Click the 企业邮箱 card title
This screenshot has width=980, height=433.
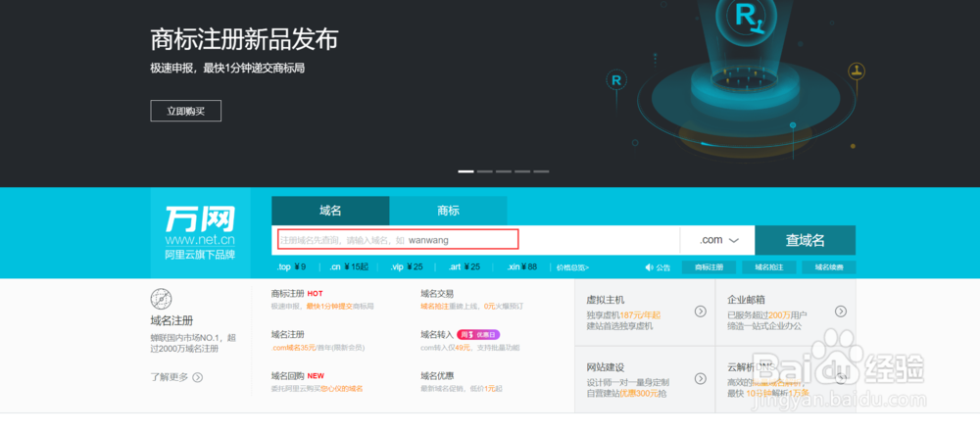click(746, 300)
